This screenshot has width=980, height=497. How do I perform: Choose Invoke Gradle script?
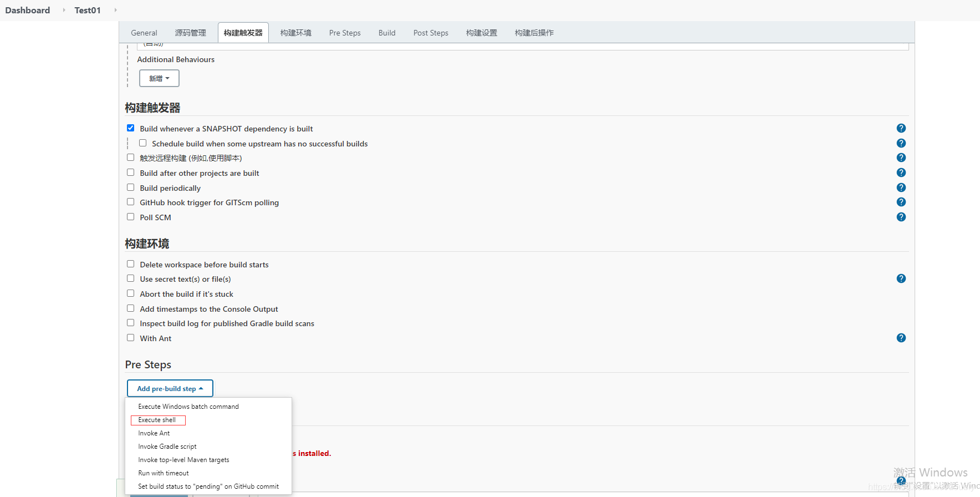point(208,447)
